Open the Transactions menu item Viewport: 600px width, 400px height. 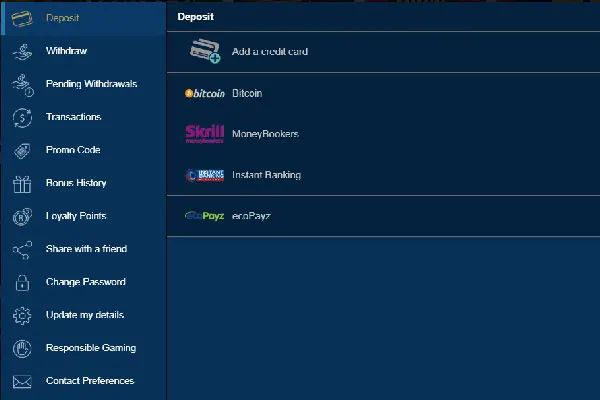(73, 117)
